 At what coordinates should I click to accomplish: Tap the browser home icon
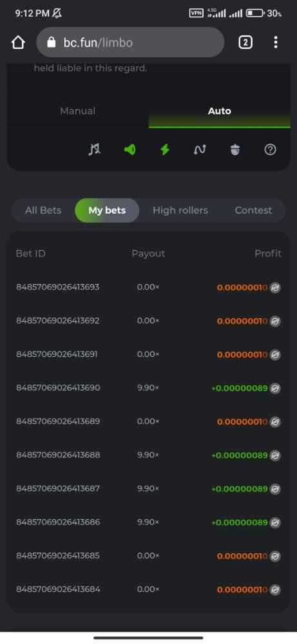coord(18,43)
